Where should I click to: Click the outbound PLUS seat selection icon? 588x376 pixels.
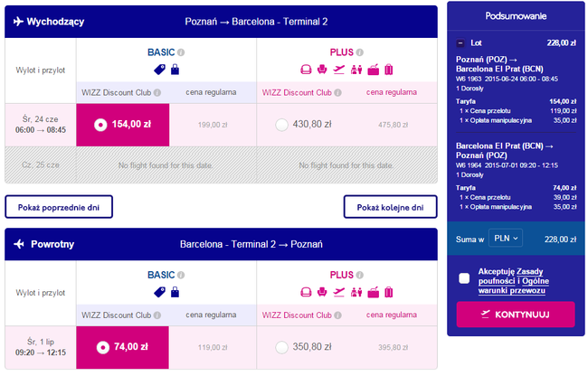[x=305, y=69]
